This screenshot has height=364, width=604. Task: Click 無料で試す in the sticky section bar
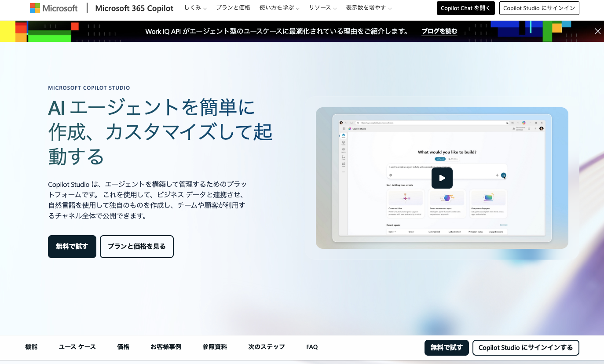coord(447,347)
